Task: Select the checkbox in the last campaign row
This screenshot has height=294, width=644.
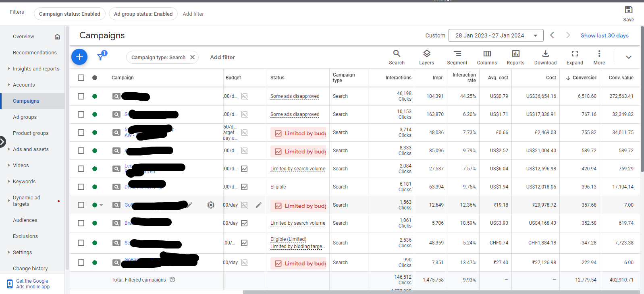Action: tap(81, 263)
